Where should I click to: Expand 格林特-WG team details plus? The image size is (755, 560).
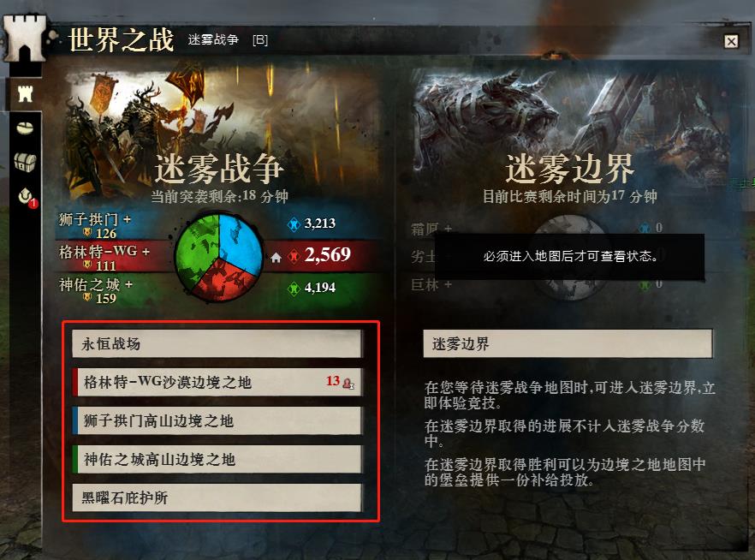click(146, 252)
